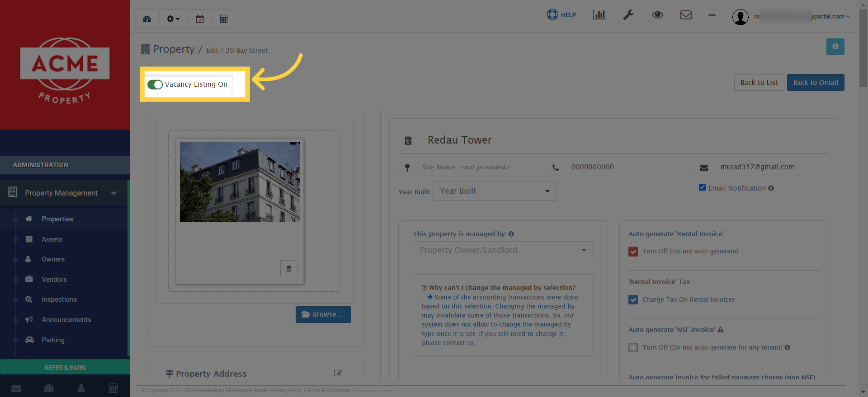
Task: Open the Property Owner/Landlord managed-by dropdown
Action: coord(503,251)
